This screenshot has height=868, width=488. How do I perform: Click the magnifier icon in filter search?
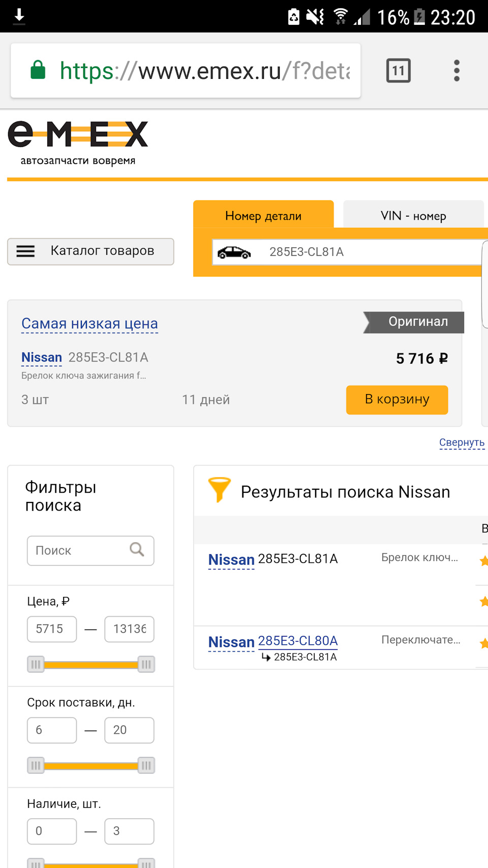[137, 549]
